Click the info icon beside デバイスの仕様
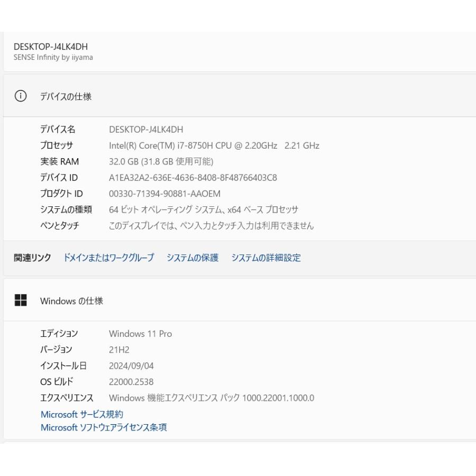The image size is (476, 476). point(21,97)
